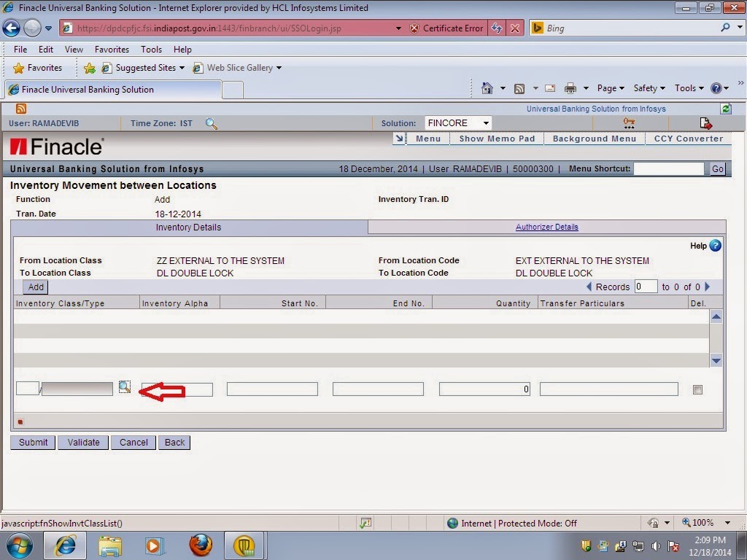Check the Del checkbox in the inventory row
Image resolution: width=747 pixels, height=560 pixels.
697,389
